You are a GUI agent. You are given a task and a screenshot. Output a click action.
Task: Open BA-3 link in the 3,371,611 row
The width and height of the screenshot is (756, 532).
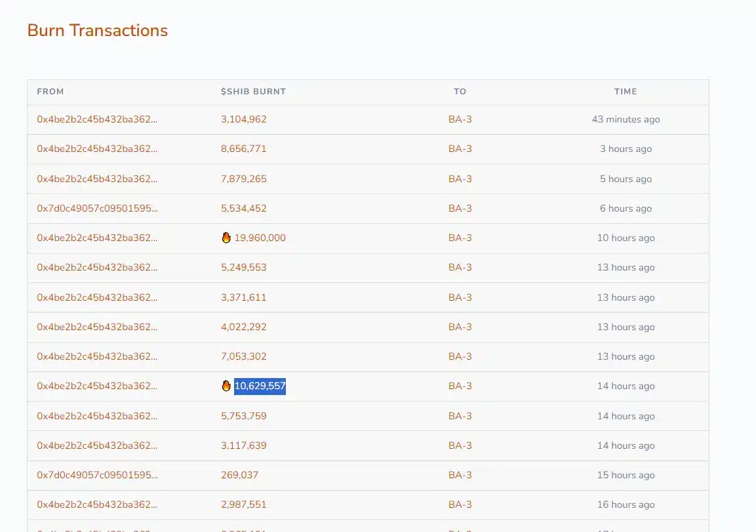tap(460, 297)
